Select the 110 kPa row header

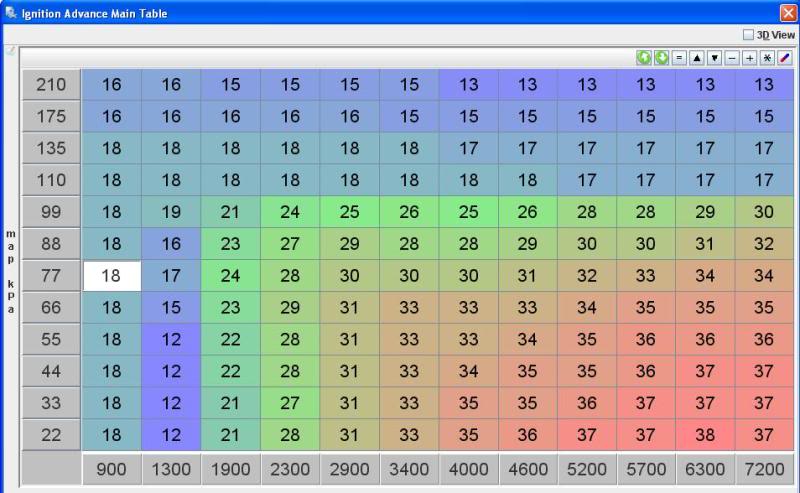click(51, 180)
